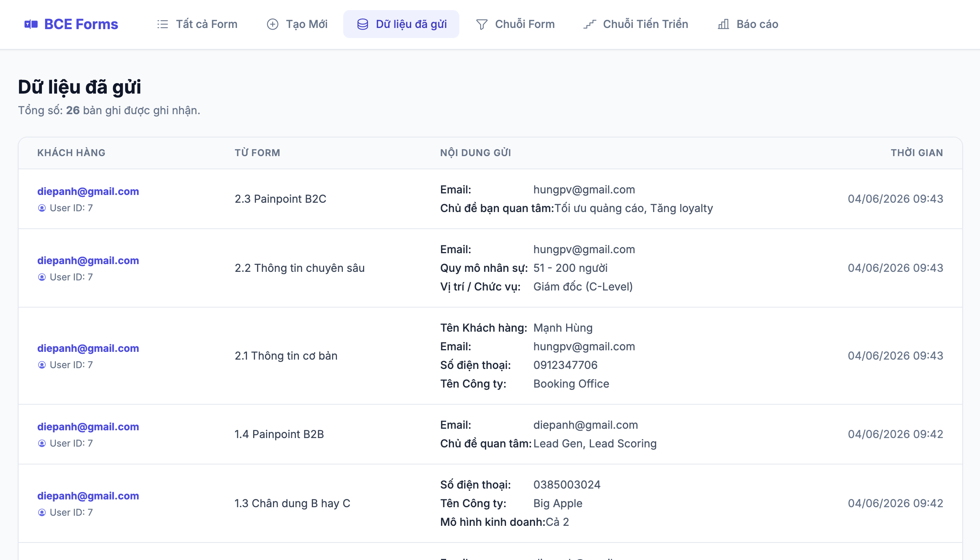Click hungpv@gmail.com in 2.3 Painpoint B2C row
The width and height of the screenshot is (980, 560).
(584, 190)
